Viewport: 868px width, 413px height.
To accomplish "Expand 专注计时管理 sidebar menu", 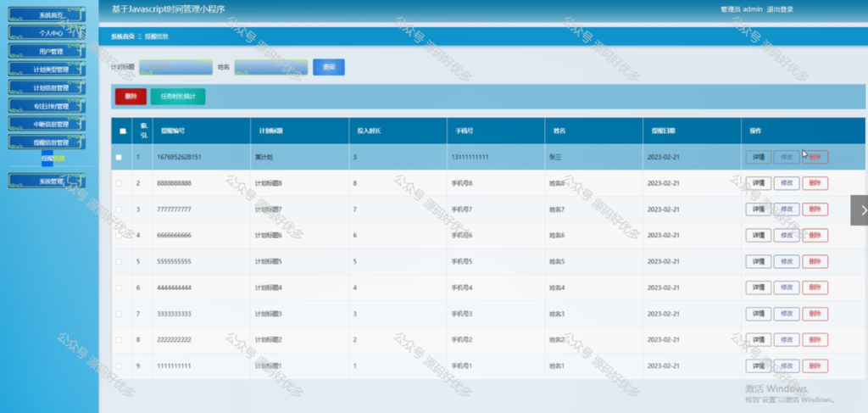I will tap(47, 106).
